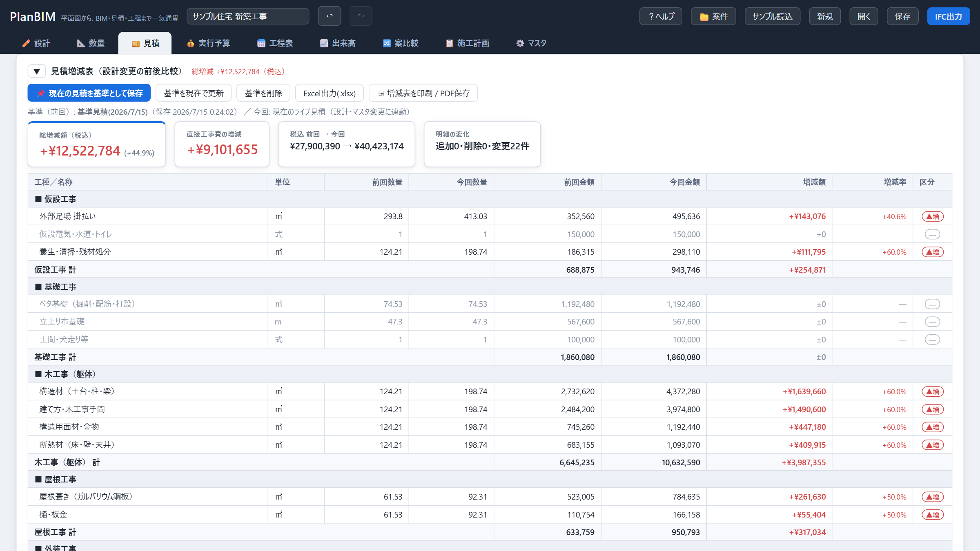Image resolution: width=980 pixels, height=551 pixels.
Task: Click the 保存 button
Action: click(902, 16)
